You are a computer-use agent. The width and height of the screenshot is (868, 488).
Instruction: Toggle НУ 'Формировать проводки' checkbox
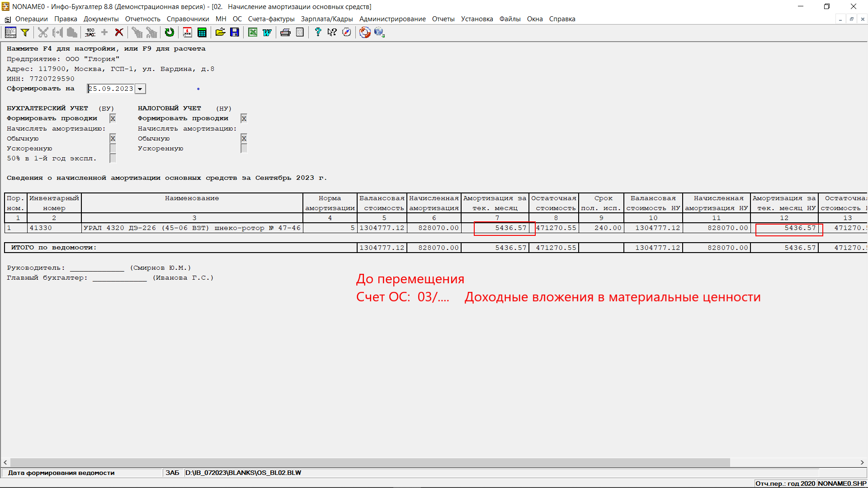pyautogui.click(x=244, y=118)
